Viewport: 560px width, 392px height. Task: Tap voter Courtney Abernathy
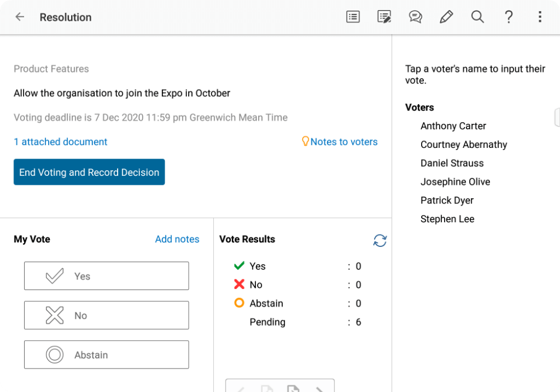point(464,144)
